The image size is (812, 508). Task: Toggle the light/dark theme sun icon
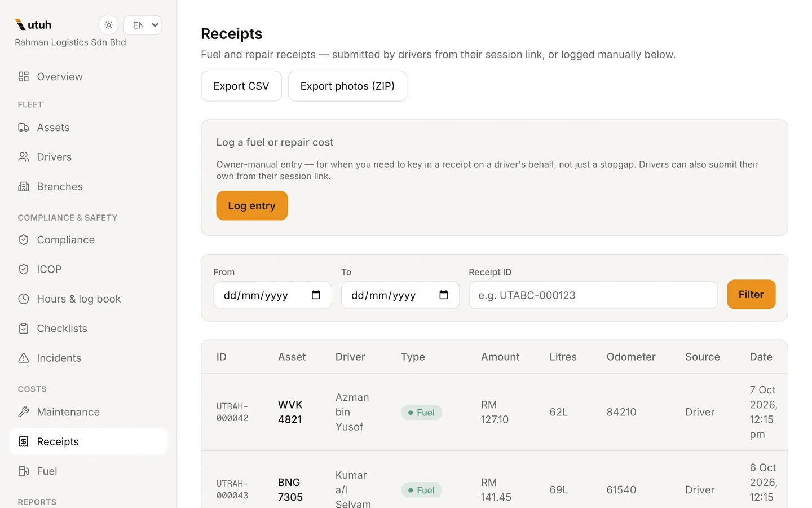(109, 25)
